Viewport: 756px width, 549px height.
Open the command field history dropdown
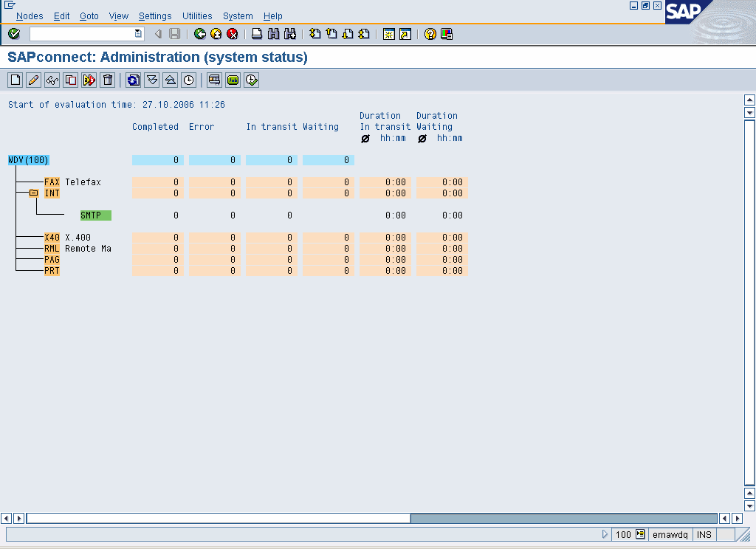click(138, 34)
